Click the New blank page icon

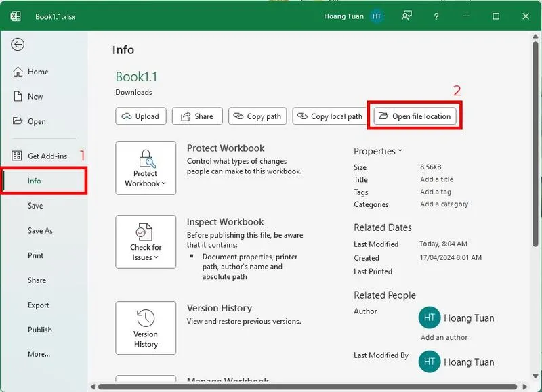(x=18, y=96)
